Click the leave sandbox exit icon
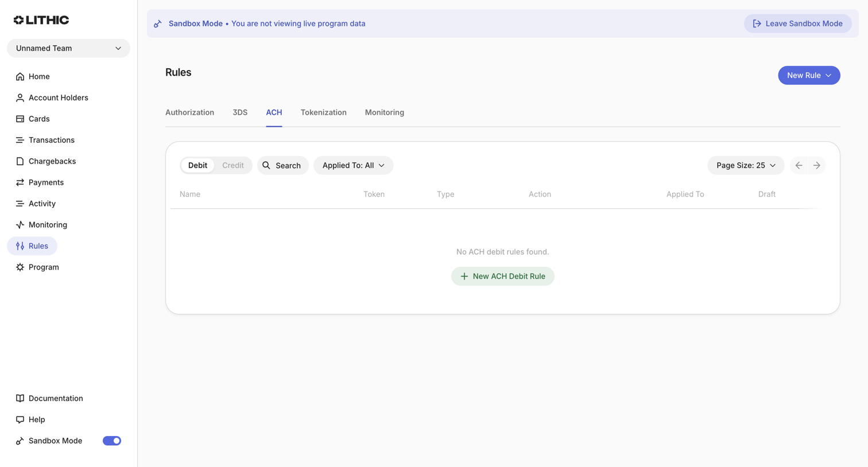Viewport: 868px width, 467px height. coord(757,24)
